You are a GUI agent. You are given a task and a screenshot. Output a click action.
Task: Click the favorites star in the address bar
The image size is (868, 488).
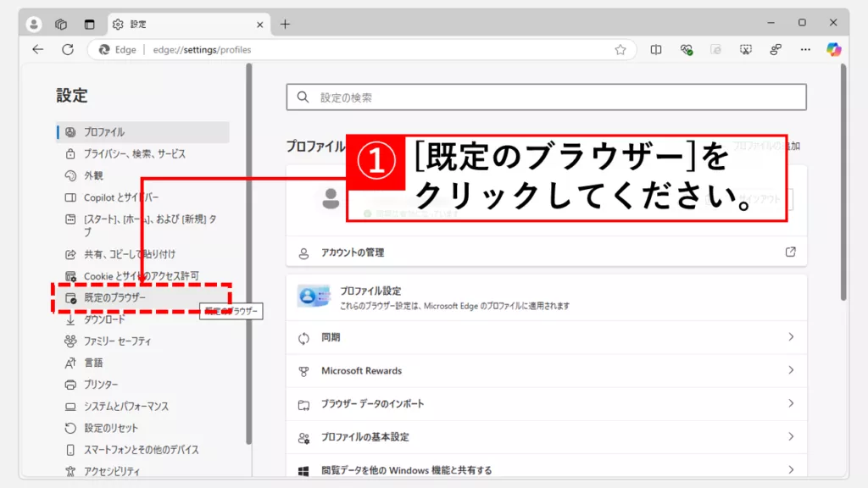coord(620,50)
